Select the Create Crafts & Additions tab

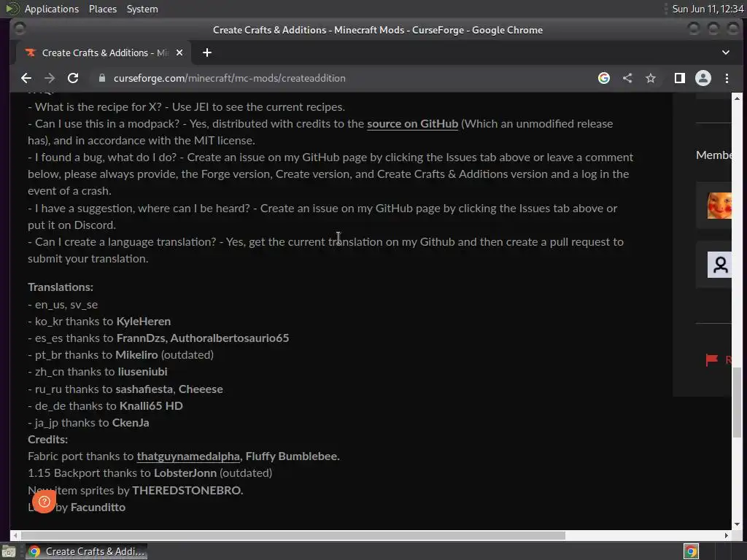pos(104,52)
